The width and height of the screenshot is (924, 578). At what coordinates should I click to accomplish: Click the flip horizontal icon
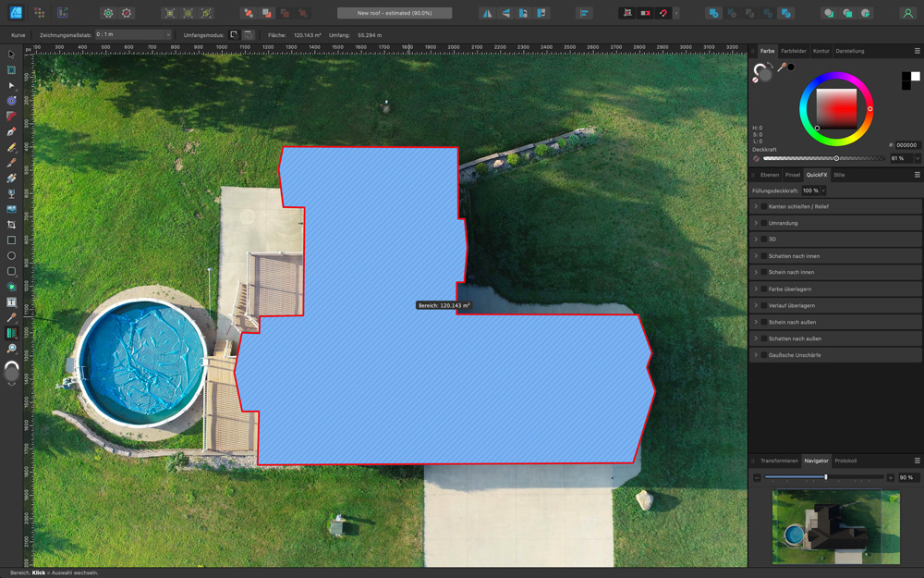[x=487, y=14]
